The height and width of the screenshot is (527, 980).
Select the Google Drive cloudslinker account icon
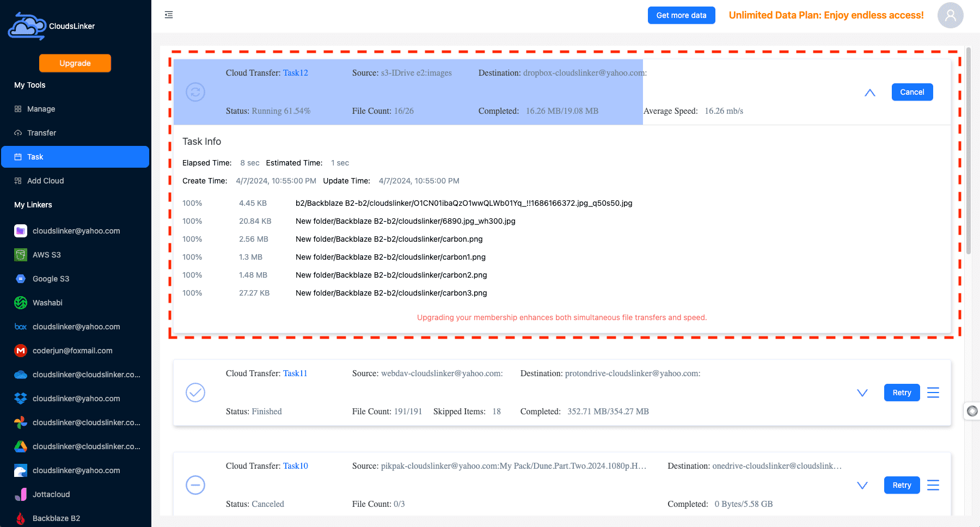click(21, 446)
